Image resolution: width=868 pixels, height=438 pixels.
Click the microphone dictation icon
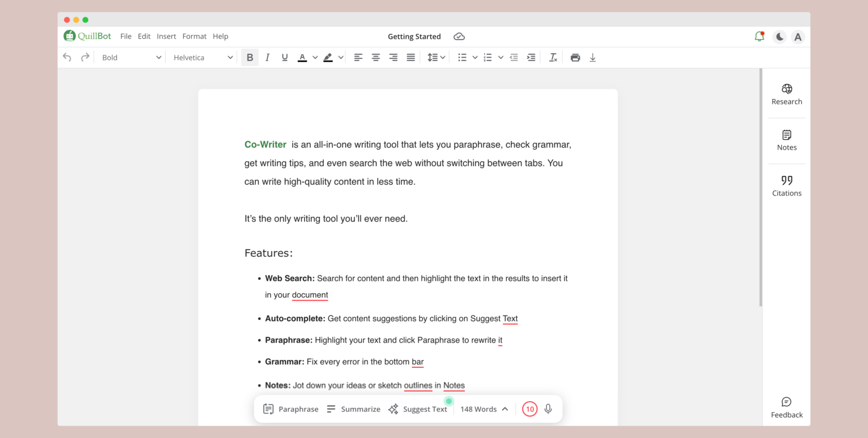[x=548, y=409]
